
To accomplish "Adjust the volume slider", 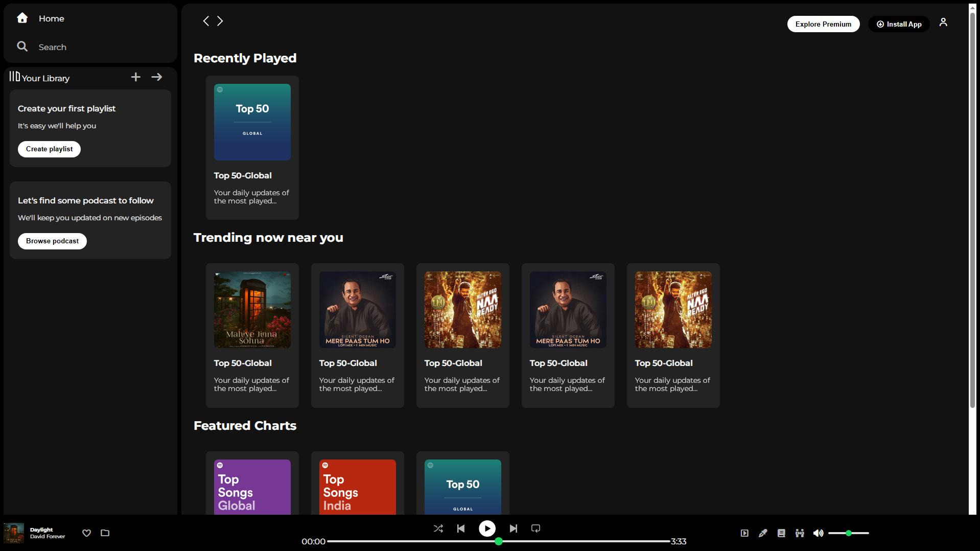I will point(849,533).
